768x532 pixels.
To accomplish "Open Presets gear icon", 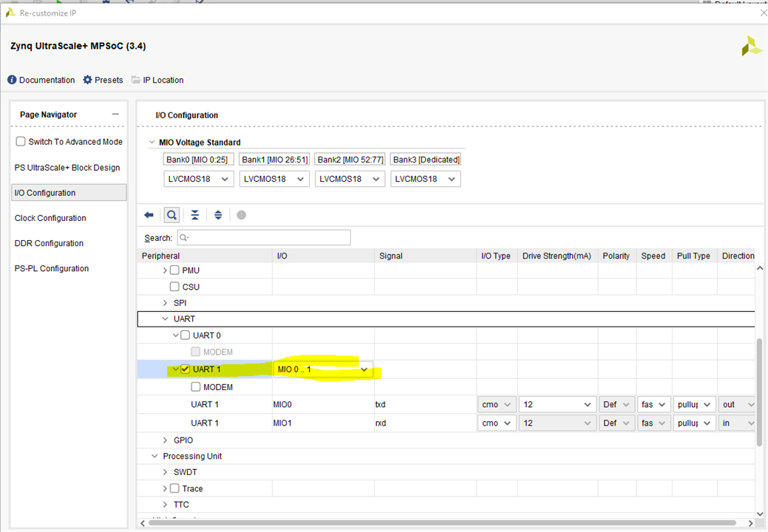I will click(88, 80).
